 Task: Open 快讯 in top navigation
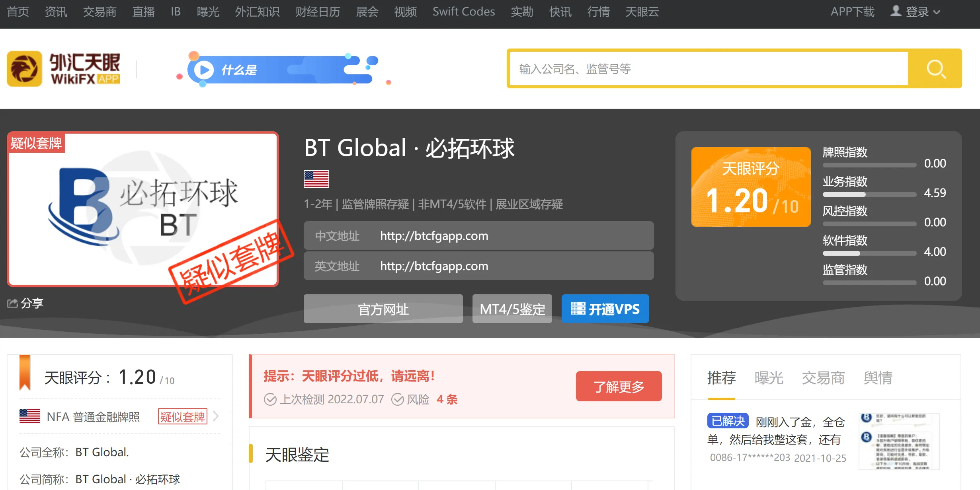pos(560,12)
